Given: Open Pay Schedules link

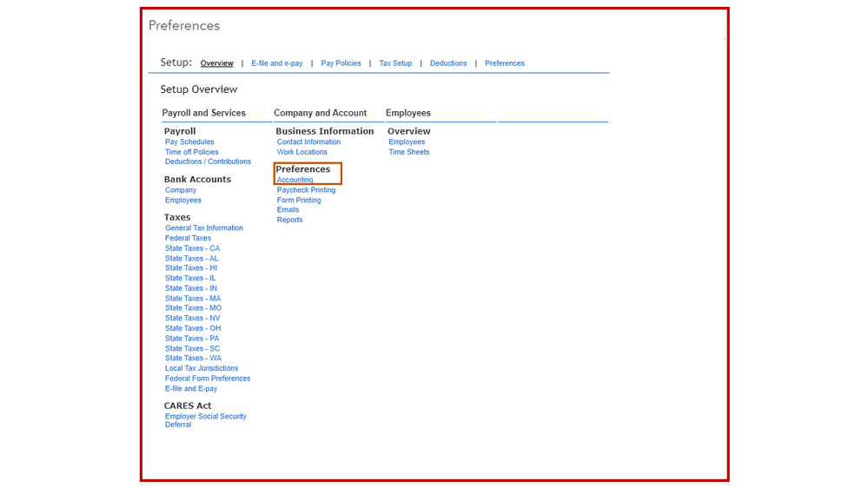Looking at the screenshot, I should [189, 142].
